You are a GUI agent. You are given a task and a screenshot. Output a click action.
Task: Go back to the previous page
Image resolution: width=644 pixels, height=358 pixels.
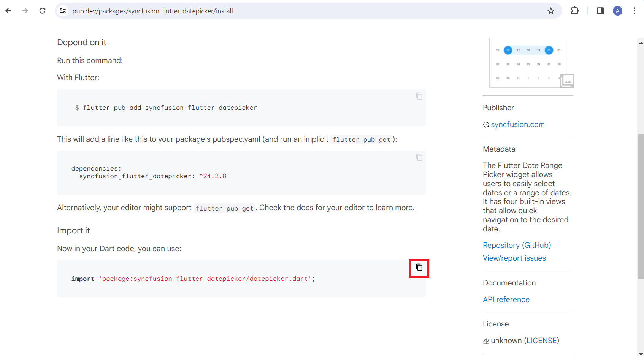[x=8, y=11]
